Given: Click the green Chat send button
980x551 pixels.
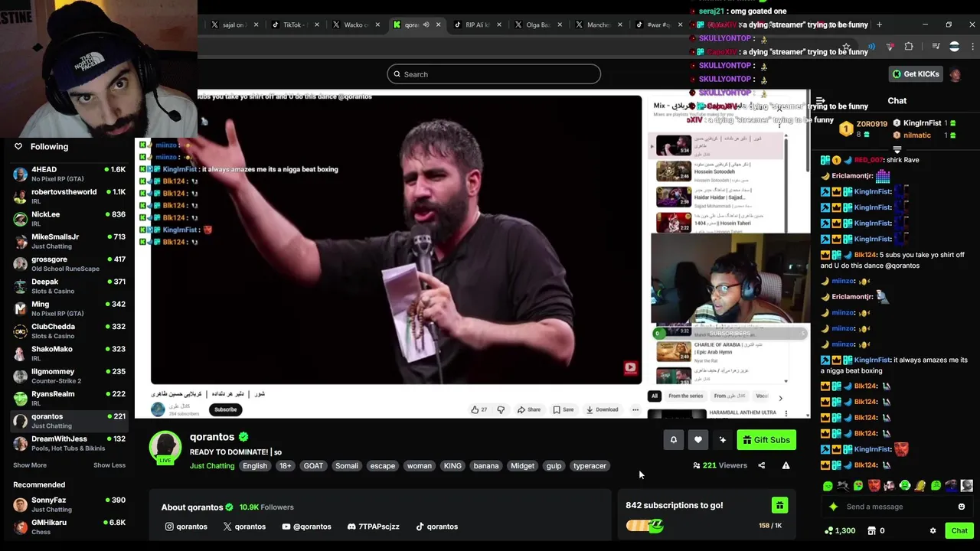Looking at the screenshot, I should click(959, 530).
